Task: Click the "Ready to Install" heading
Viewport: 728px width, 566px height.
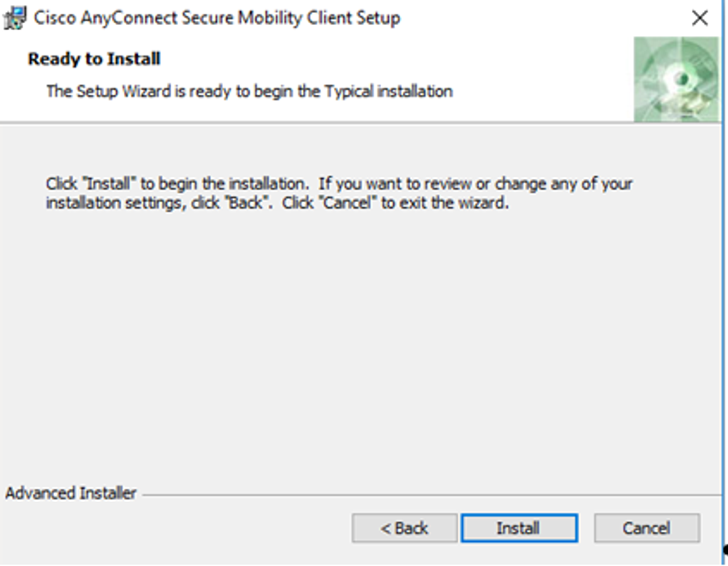Action: pyautogui.click(x=94, y=59)
